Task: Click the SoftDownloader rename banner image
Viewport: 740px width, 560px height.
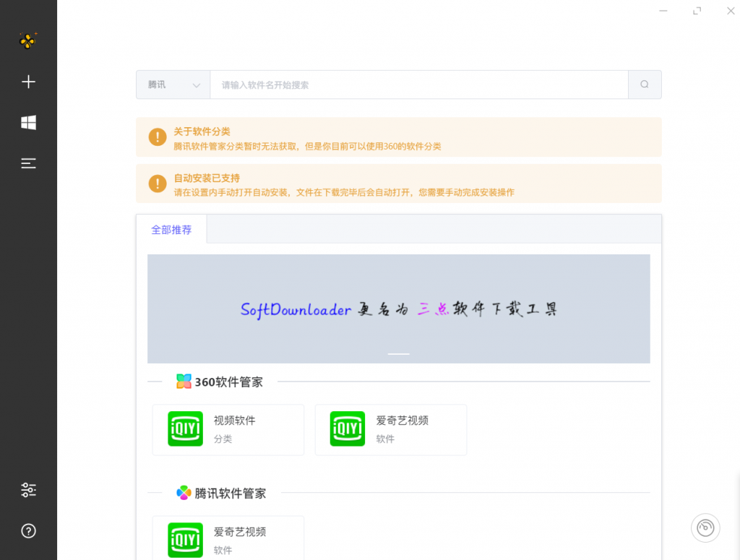Action: point(398,309)
